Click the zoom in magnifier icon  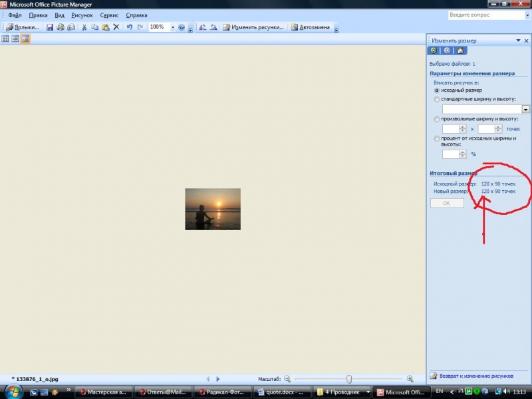[410, 378]
